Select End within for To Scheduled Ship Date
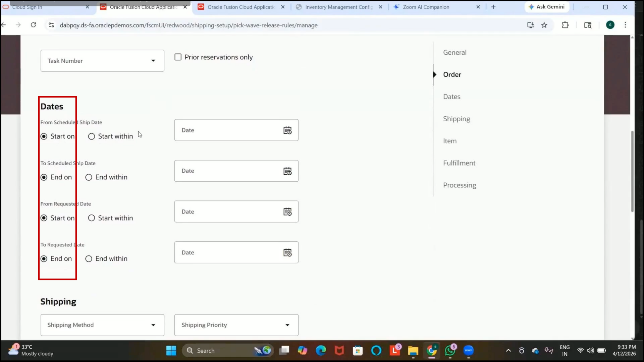Screen dimensions: 644x362 (x=89, y=177)
